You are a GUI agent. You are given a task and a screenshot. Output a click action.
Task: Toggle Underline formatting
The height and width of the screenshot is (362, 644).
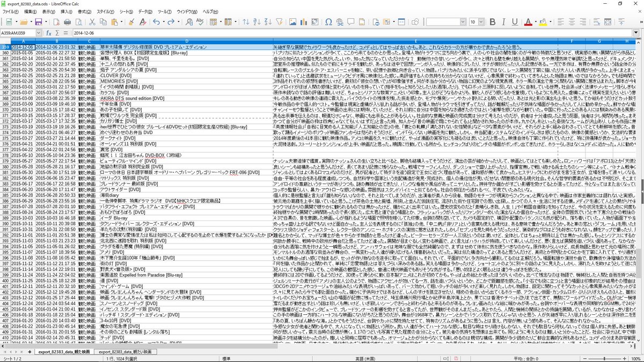(x=515, y=22)
